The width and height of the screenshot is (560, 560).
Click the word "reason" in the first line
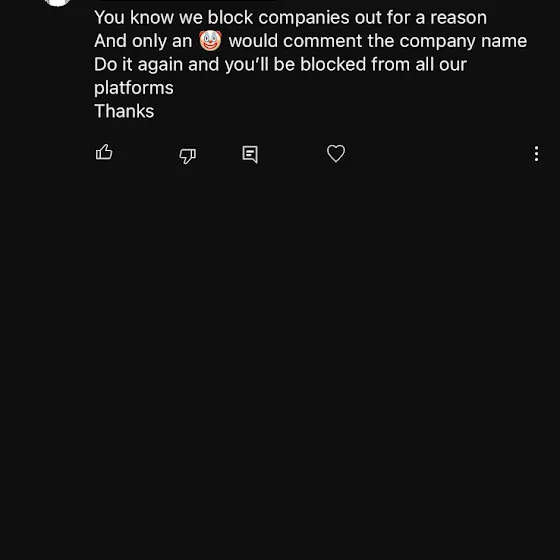tap(458, 18)
